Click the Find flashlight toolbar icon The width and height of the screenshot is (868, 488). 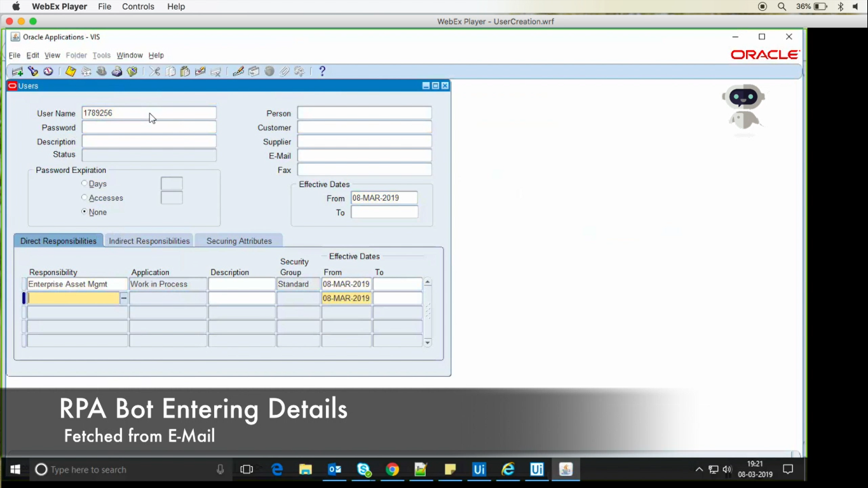coord(32,72)
